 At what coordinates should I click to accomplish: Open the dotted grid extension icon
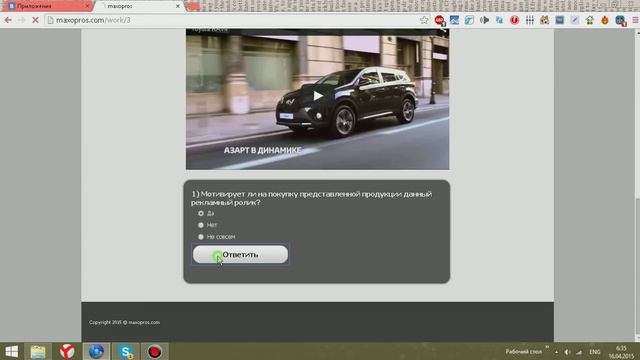point(529,20)
